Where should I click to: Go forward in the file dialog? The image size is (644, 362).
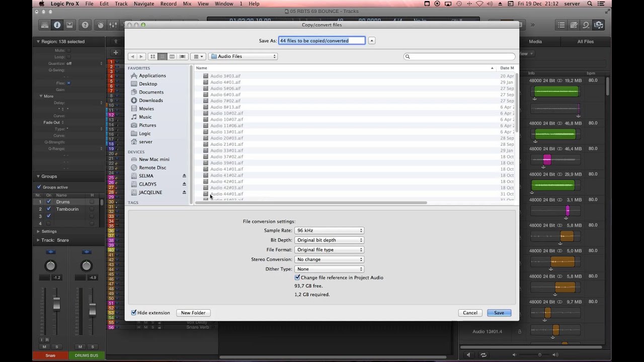(141, 56)
